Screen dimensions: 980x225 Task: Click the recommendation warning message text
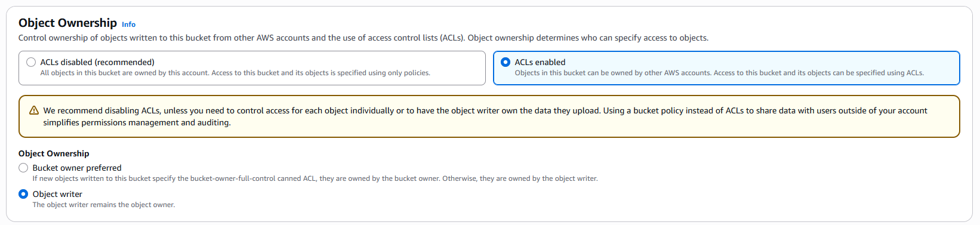pos(485,116)
